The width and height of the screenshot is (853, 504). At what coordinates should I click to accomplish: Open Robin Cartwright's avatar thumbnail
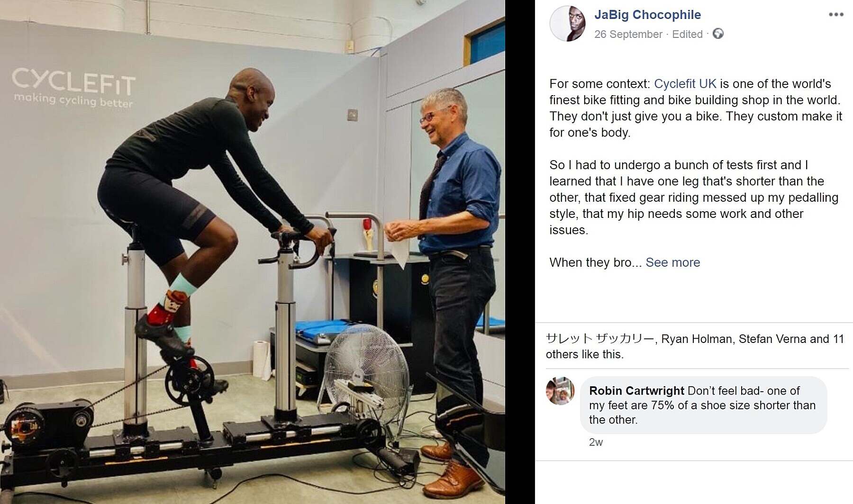pos(560,391)
